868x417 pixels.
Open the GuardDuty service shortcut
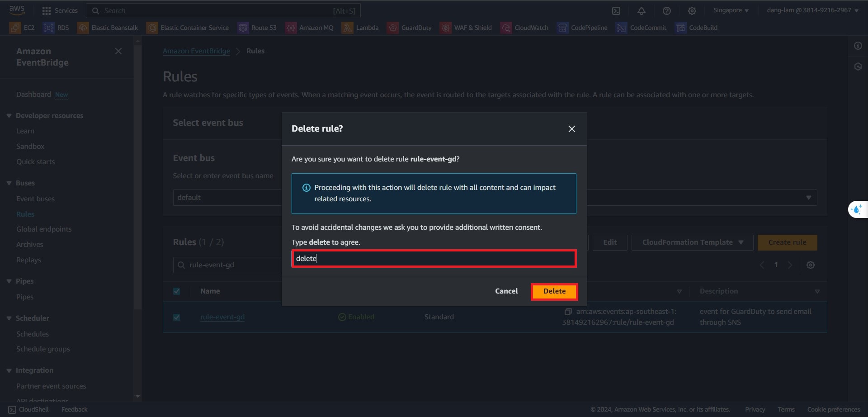pyautogui.click(x=410, y=28)
